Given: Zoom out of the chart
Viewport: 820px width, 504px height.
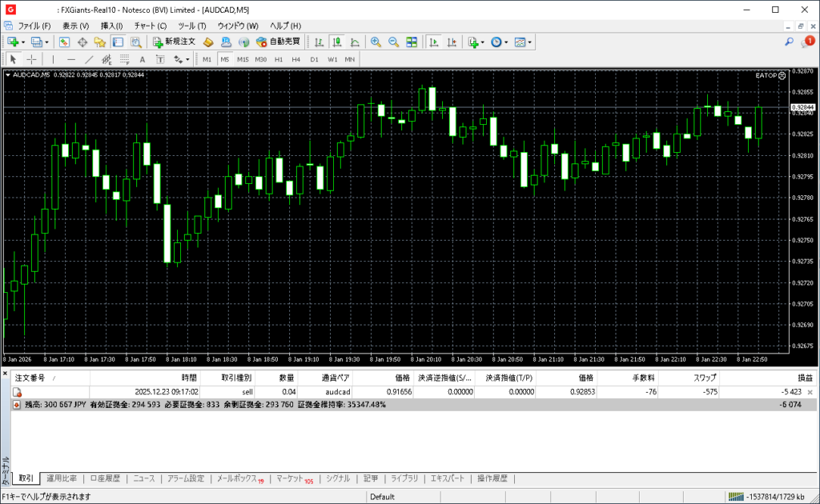Looking at the screenshot, I should click(393, 42).
